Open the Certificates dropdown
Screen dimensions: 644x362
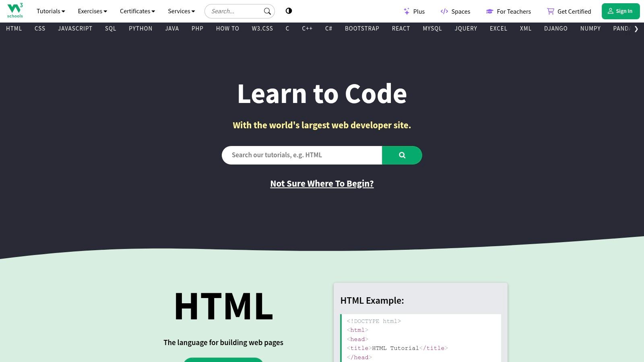pyautogui.click(x=137, y=11)
